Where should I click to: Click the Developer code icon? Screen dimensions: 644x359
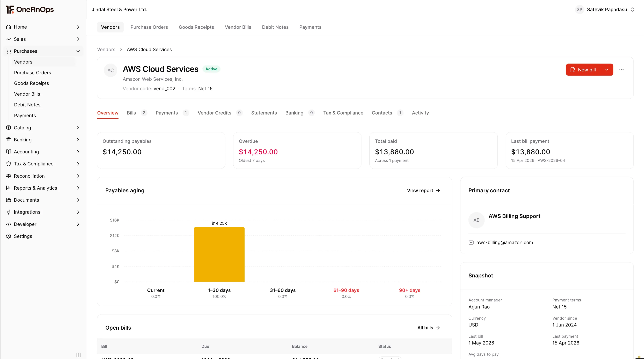(8, 224)
